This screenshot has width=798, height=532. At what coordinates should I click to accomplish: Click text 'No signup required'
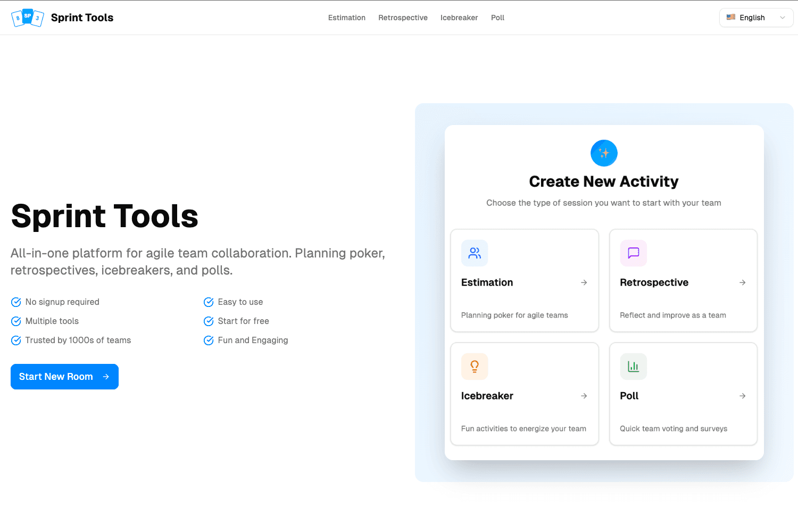pyautogui.click(x=62, y=302)
